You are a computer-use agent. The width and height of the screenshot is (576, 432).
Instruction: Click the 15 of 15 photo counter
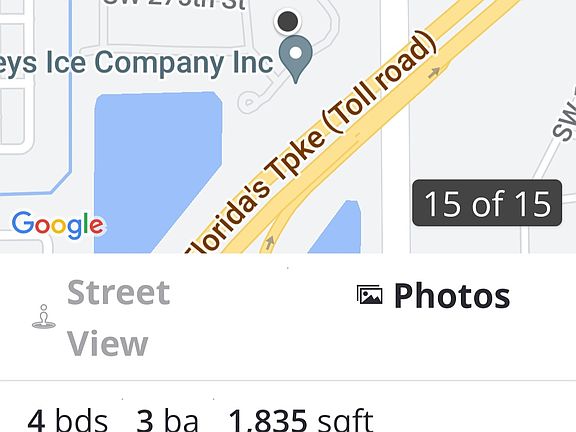pos(487,203)
